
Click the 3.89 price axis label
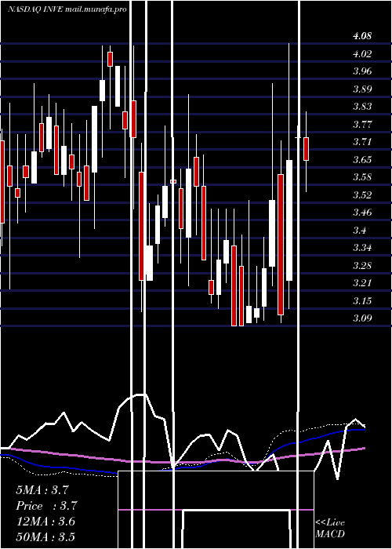tap(362, 89)
